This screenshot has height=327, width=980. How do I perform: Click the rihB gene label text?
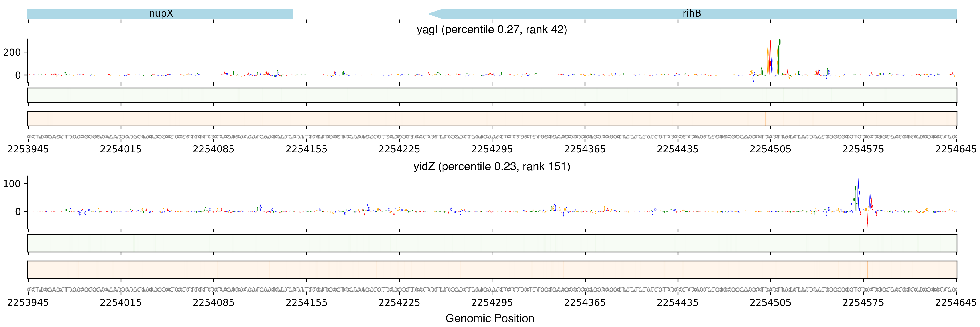(x=691, y=14)
